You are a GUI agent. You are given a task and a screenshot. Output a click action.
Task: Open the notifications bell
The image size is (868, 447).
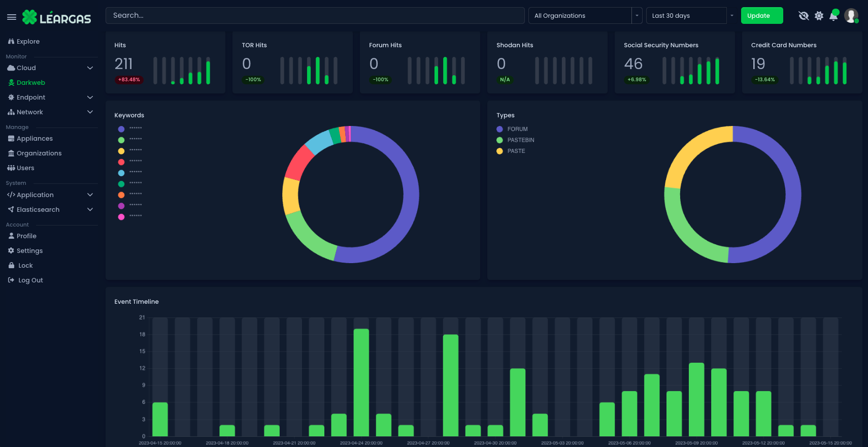tap(833, 16)
